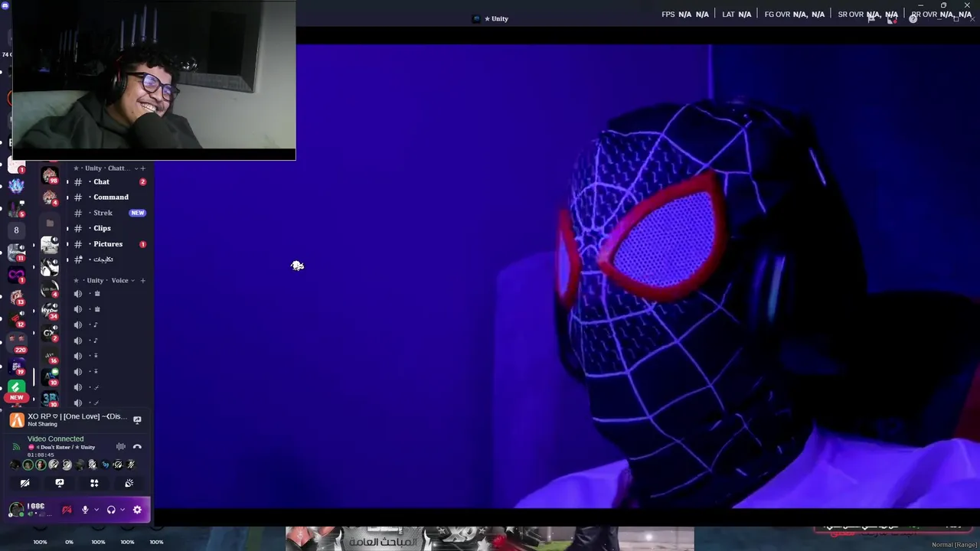Click the Arabic banner at bottom center

click(x=490, y=539)
